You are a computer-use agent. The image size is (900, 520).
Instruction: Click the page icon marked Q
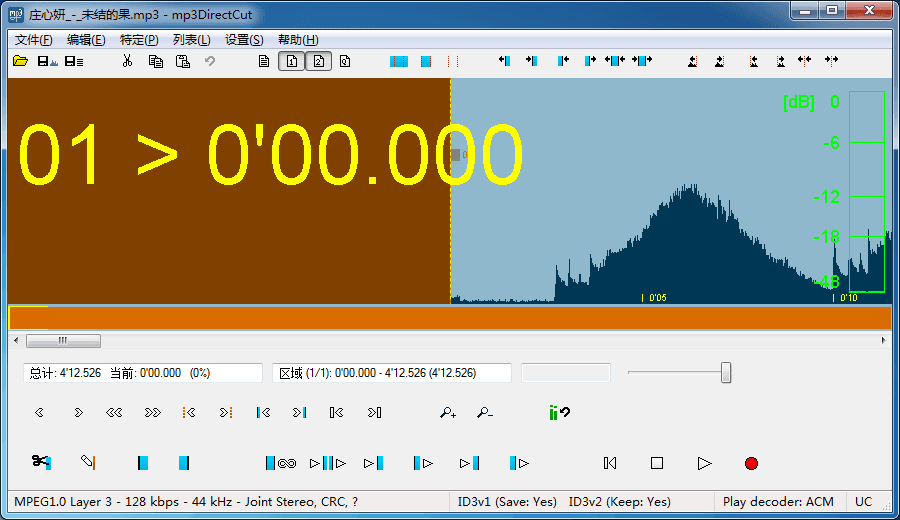pos(345,61)
